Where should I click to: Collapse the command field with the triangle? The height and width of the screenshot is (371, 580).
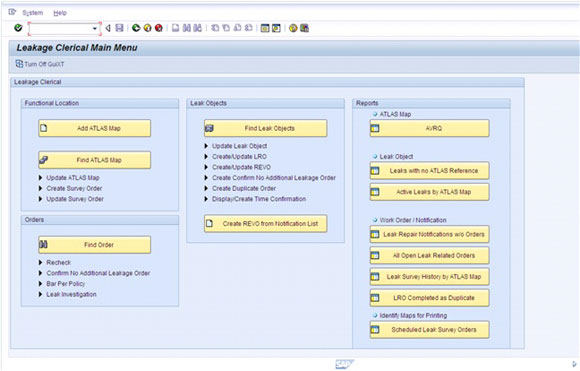pyautogui.click(x=108, y=28)
